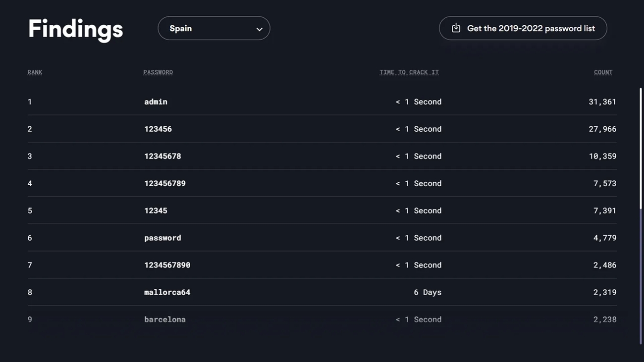
Task: Click the PASSWORD column header
Action: point(158,72)
